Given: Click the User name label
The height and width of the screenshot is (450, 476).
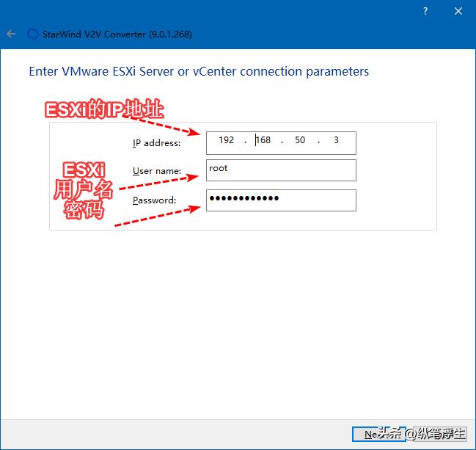Looking at the screenshot, I should pos(157,171).
